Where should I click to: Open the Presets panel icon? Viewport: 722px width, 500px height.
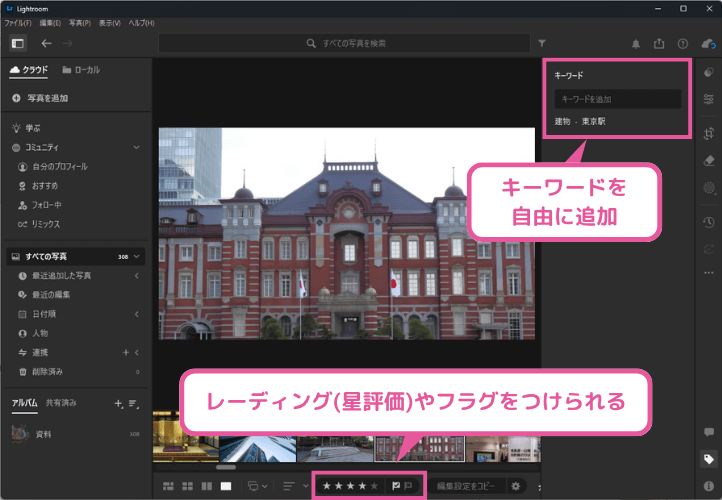point(709,72)
